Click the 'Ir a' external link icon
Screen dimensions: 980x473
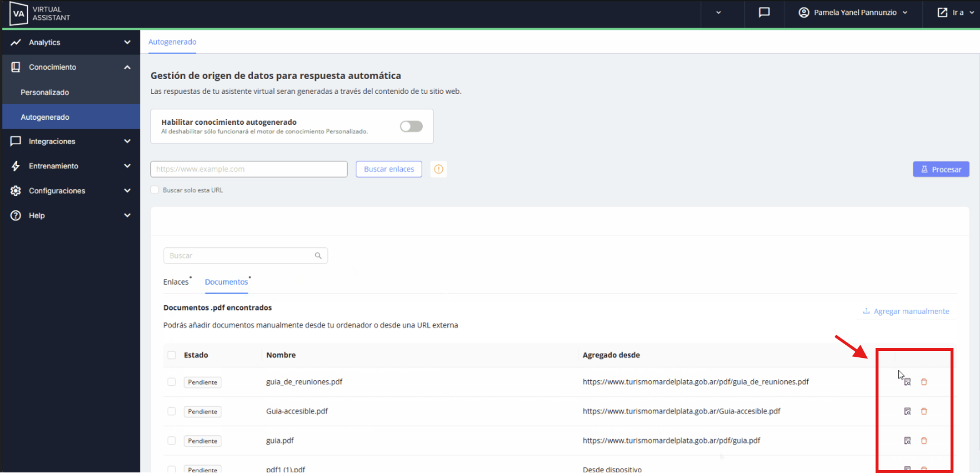click(942, 13)
